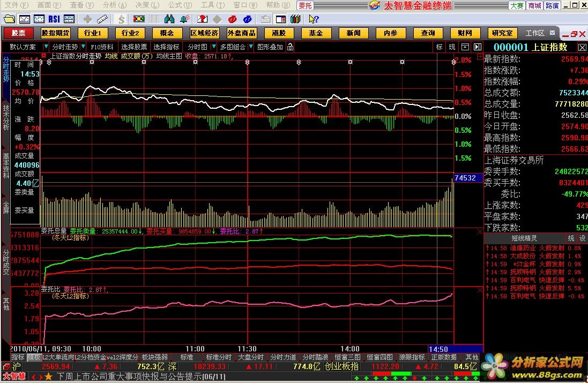588x383 pixels.
Task: Open the 基本资料 vertical side tab
Action: coord(6,166)
